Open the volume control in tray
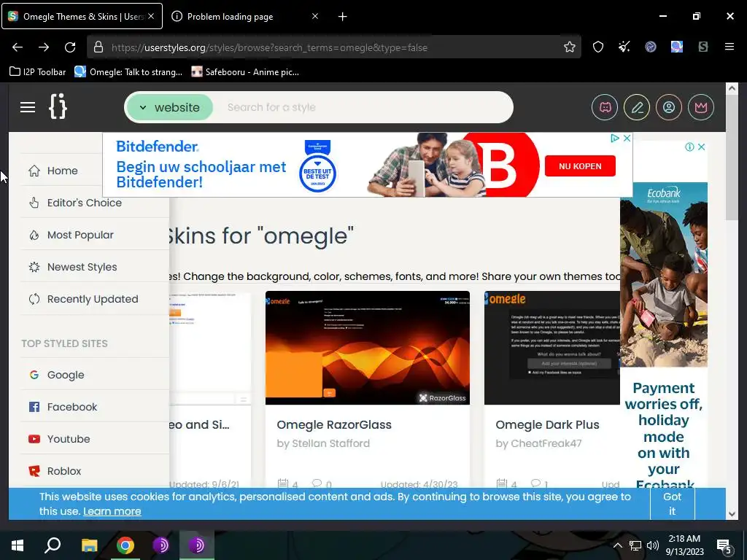The width and height of the screenshot is (747, 560). (653, 545)
